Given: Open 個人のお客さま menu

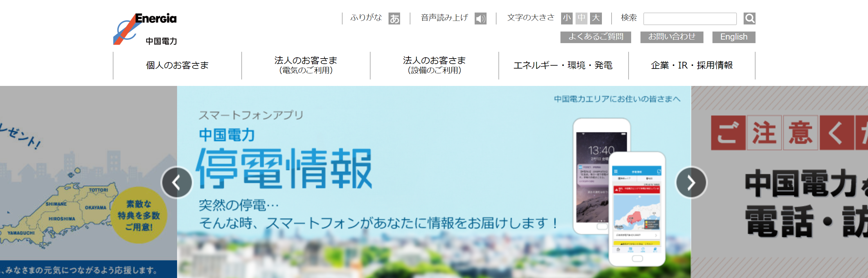Looking at the screenshot, I should 177,65.
